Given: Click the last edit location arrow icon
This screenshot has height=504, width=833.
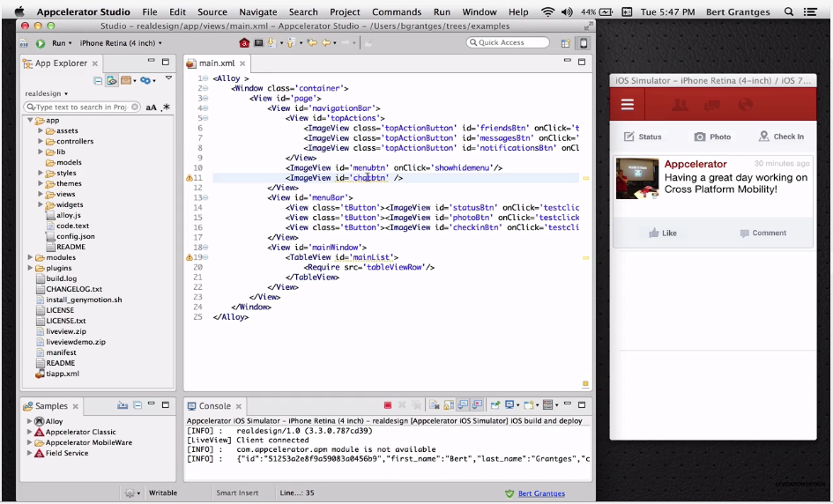Looking at the screenshot, I should [x=312, y=43].
